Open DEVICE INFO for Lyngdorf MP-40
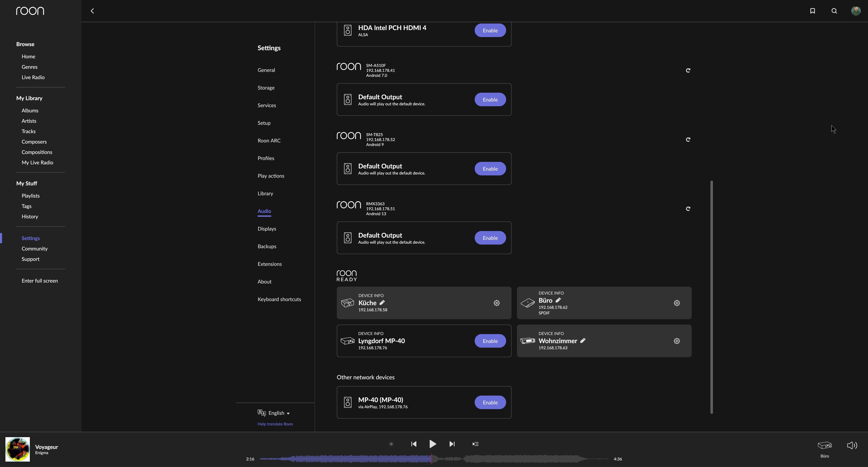Image resolution: width=868 pixels, height=467 pixels. [371, 334]
